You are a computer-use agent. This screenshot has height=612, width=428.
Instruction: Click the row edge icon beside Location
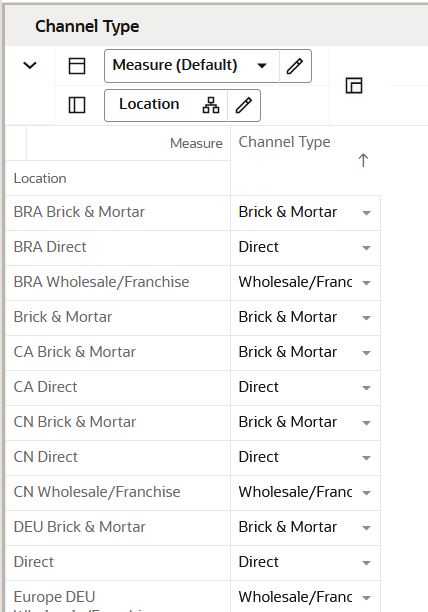click(x=77, y=105)
